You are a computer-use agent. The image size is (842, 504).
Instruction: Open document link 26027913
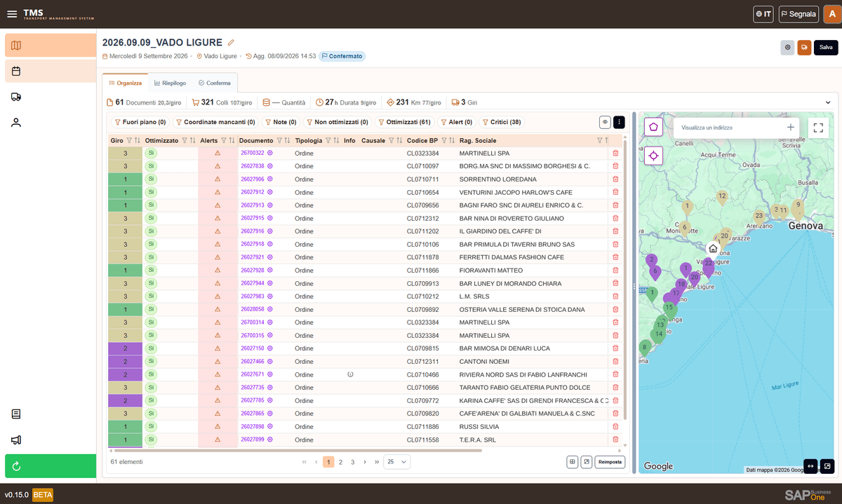[253, 205]
